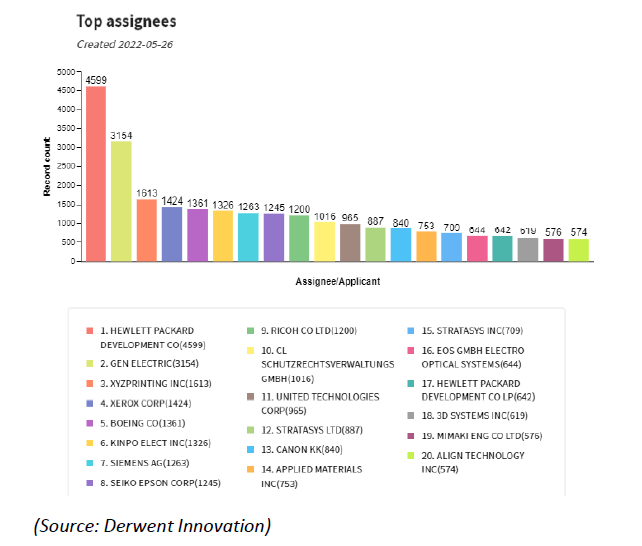Click the brown bar labeled 965

(350, 243)
